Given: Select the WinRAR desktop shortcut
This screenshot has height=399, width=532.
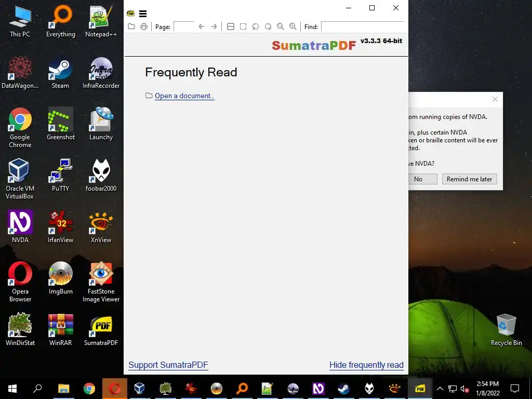Looking at the screenshot, I should 60,329.
